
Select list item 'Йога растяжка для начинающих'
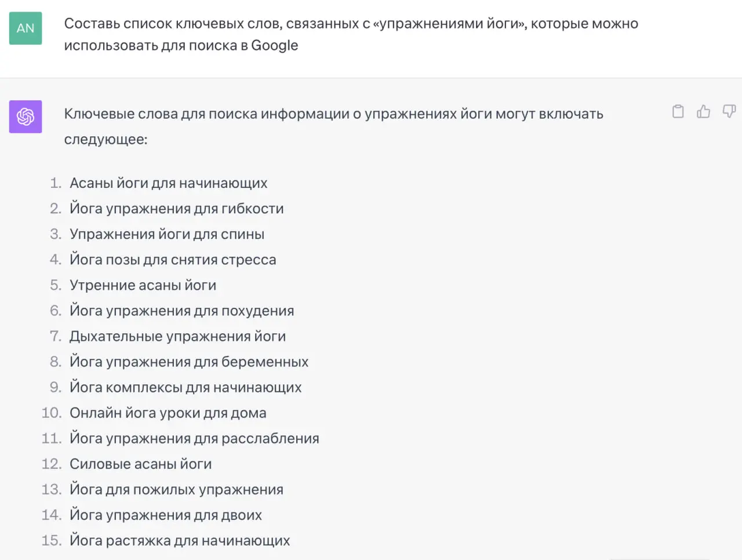(x=180, y=540)
